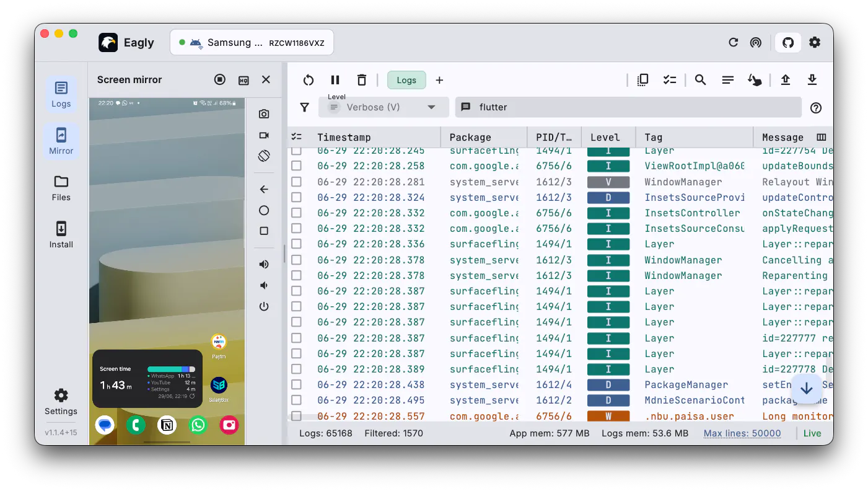Screen dimensions: 868x491
Task: Click the download arrow toolbar icon
Action: coord(812,80)
